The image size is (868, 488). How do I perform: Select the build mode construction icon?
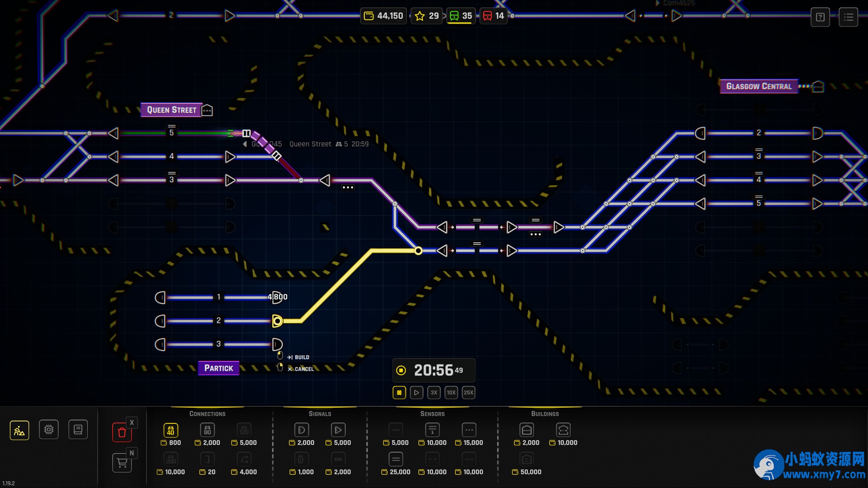pos(19,430)
